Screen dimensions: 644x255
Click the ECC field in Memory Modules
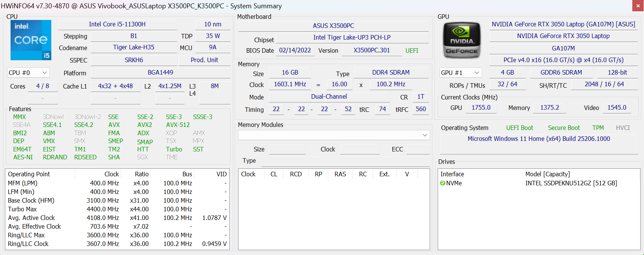(418, 149)
